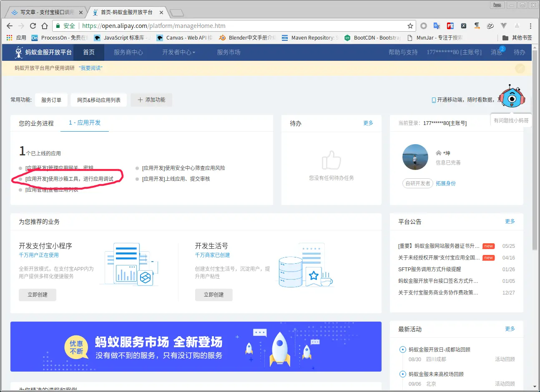This screenshot has height=392, width=540.
Task: Click the 蚂蚁服务市场 全新登场 banner
Action: coord(196,347)
